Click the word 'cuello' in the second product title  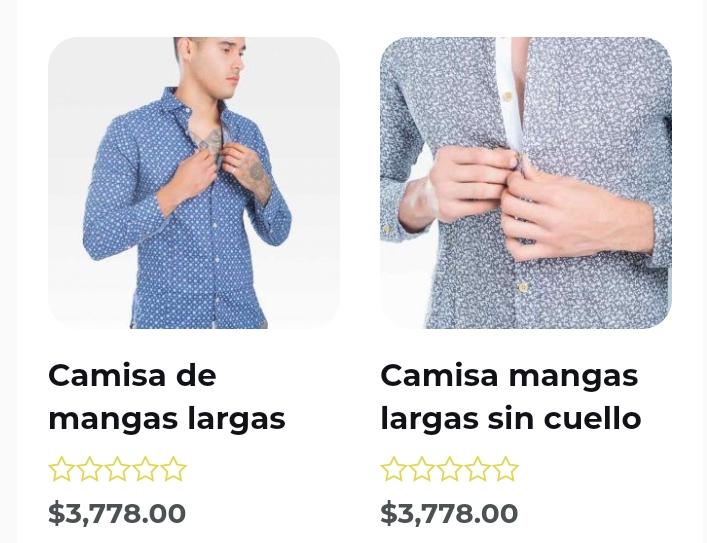coord(592,418)
